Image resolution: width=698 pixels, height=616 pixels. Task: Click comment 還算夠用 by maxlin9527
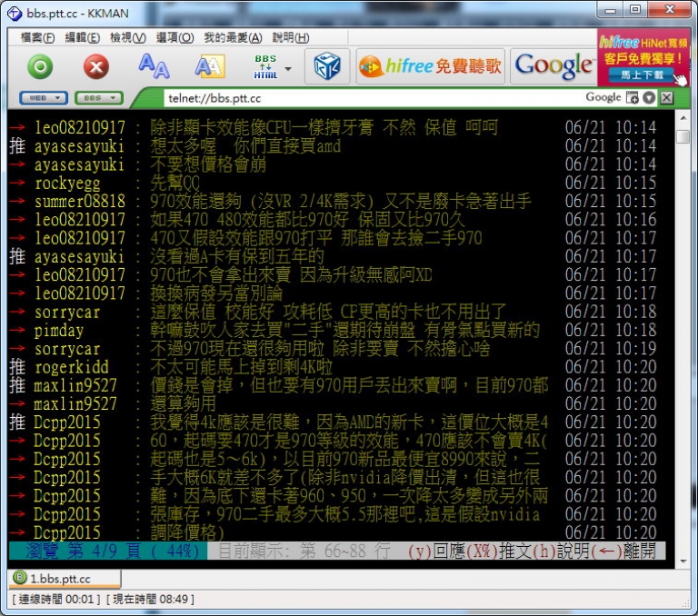(x=183, y=403)
